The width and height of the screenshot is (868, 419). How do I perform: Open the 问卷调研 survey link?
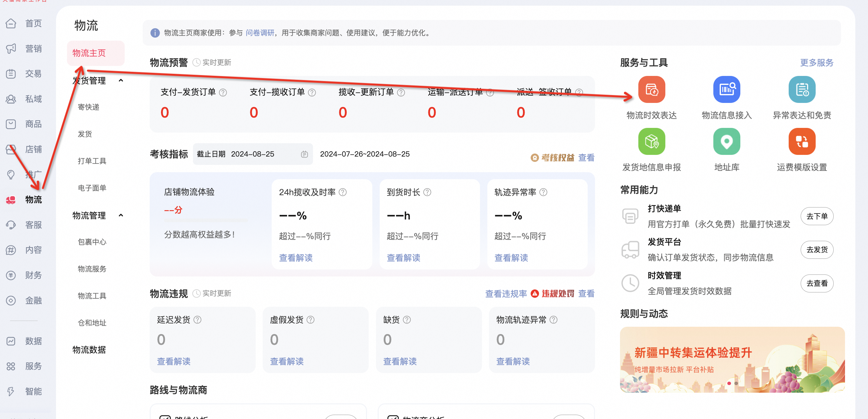click(x=260, y=33)
